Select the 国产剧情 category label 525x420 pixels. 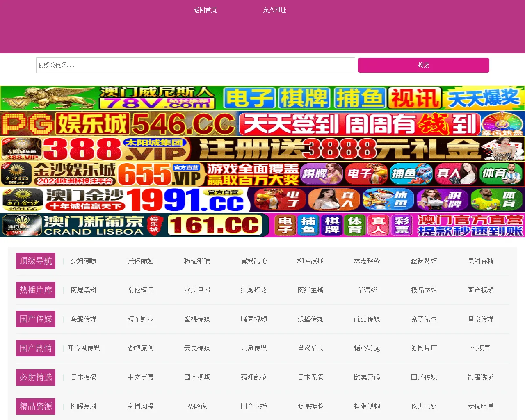point(36,348)
